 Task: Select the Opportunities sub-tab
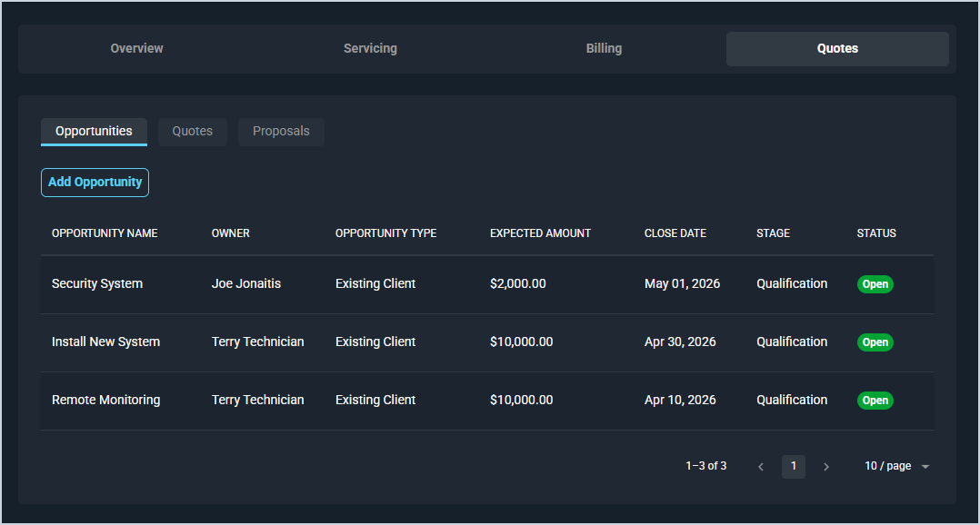click(x=94, y=131)
